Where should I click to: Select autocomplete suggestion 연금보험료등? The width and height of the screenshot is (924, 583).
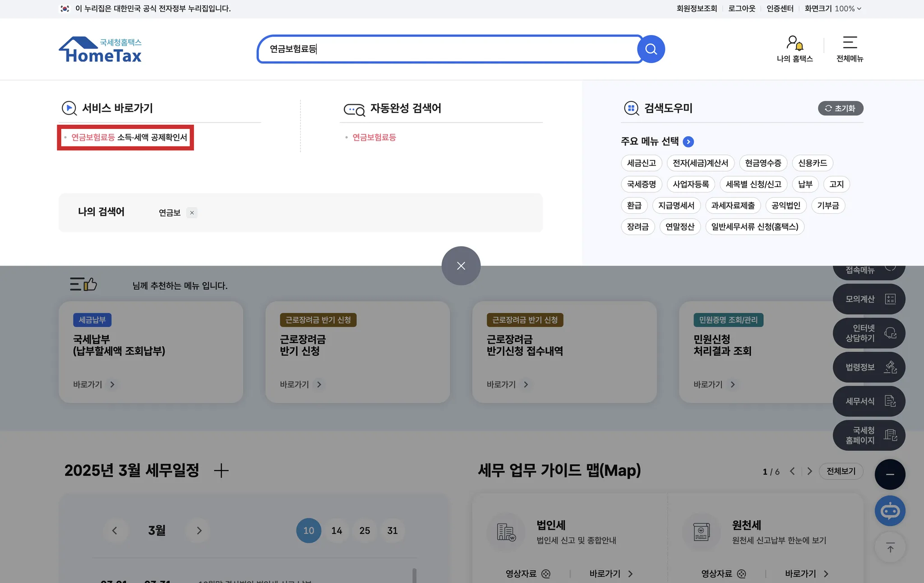(374, 138)
